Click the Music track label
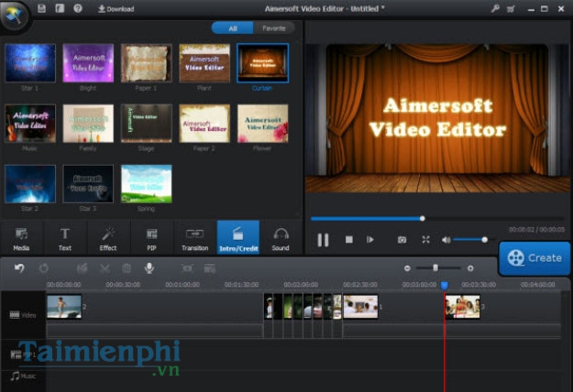The width and height of the screenshot is (573, 392). pos(24,376)
